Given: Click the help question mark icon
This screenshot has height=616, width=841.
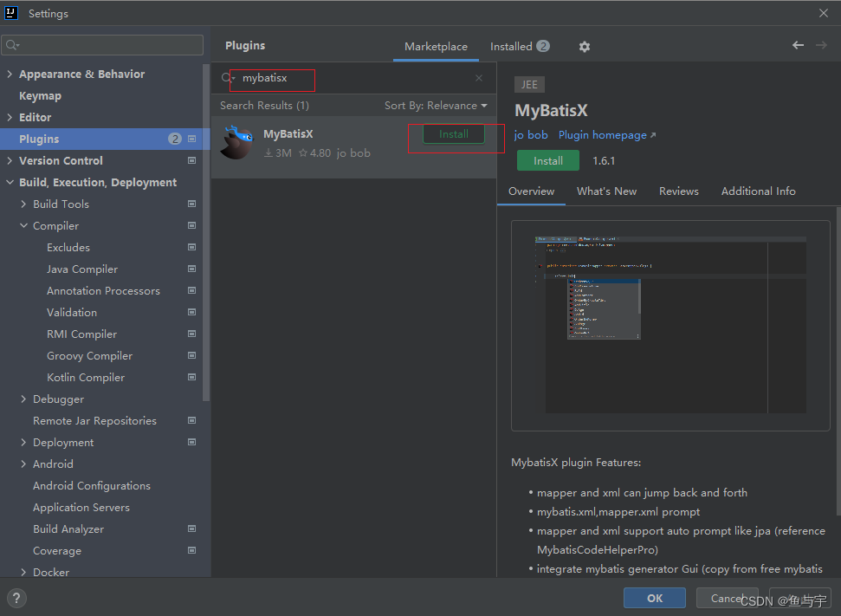Looking at the screenshot, I should tap(16, 598).
